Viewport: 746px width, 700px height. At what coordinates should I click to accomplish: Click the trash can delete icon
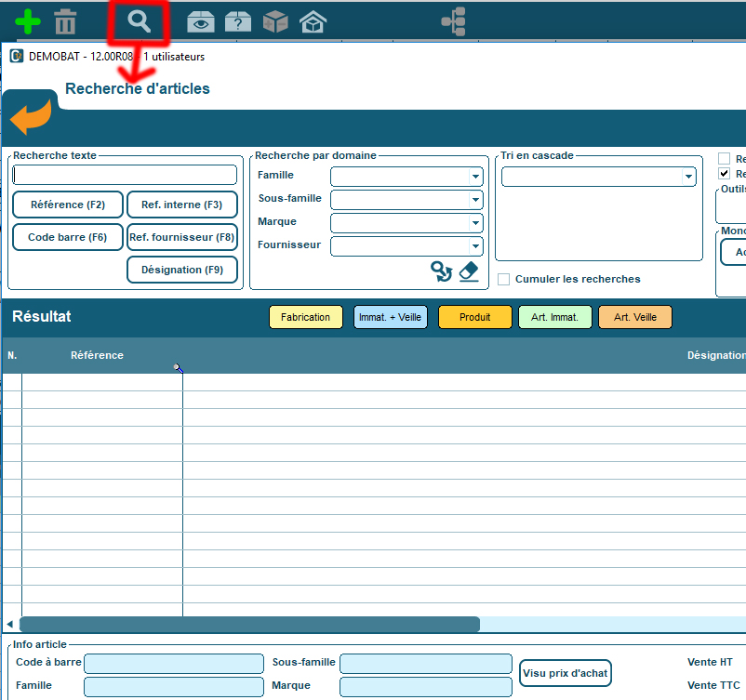[65, 21]
